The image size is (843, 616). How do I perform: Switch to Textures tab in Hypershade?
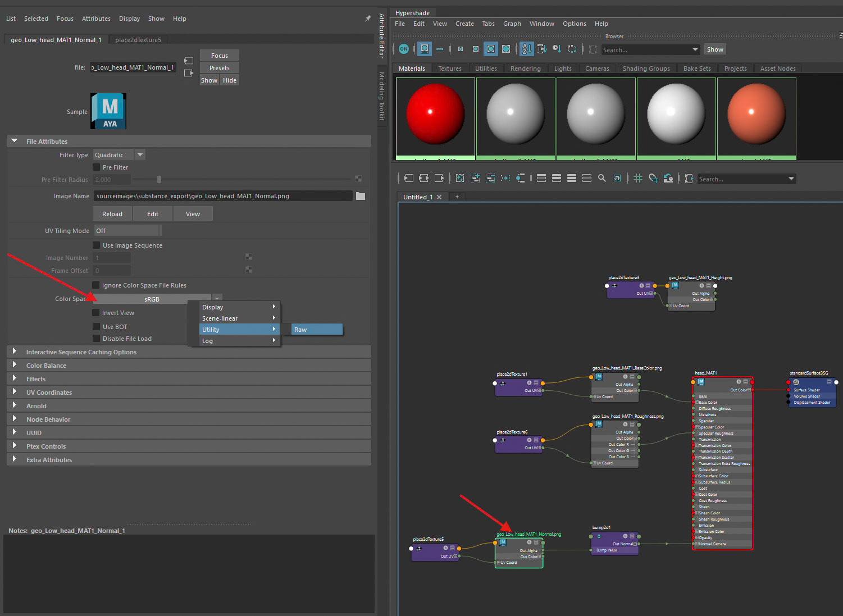coord(450,69)
